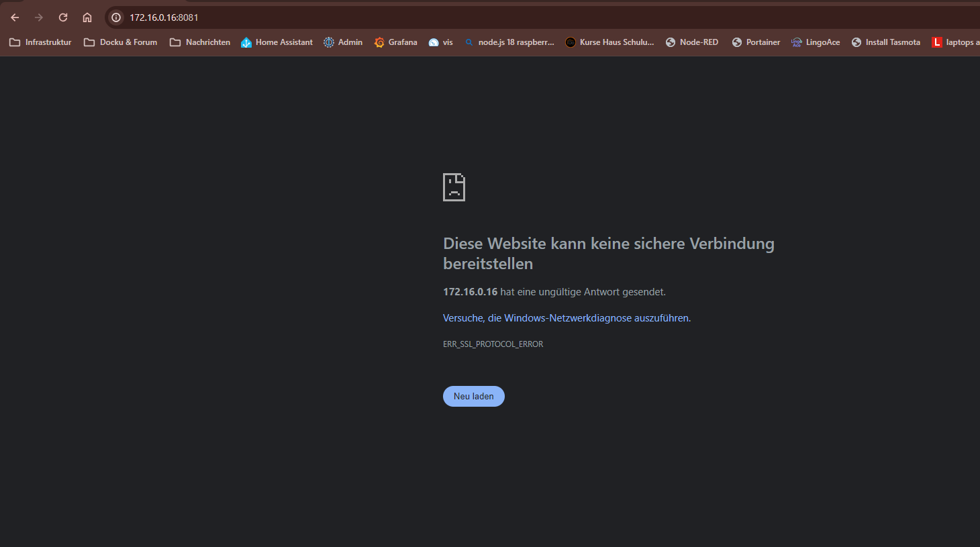Go back using the browser back arrow
This screenshot has height=547, width=980.
15,17
